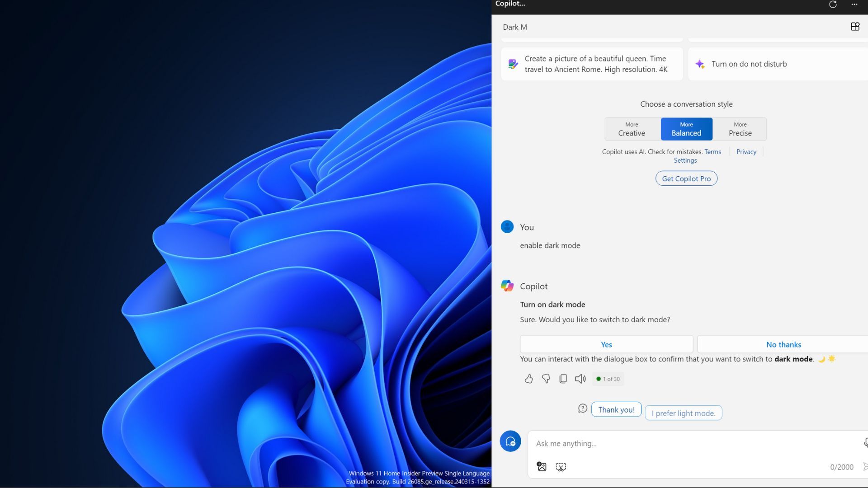Click the No thanks button
Screen dimensions: 868x488
(x=783, y=344)
